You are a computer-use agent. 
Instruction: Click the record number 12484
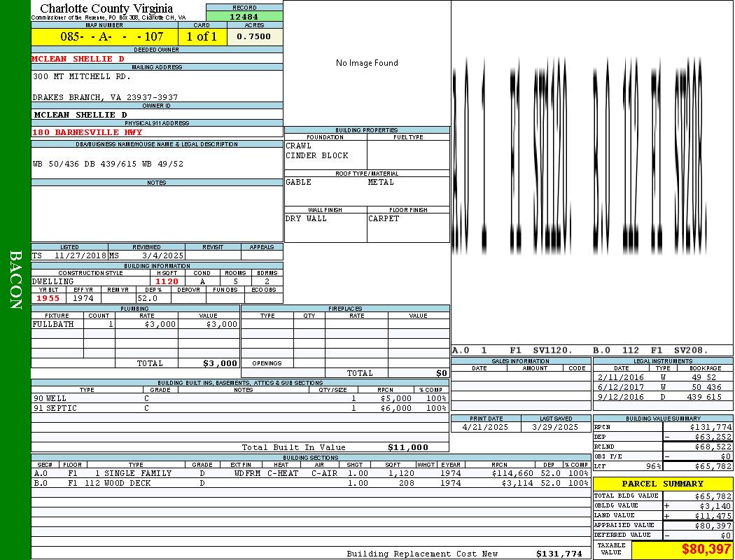tap(244, 16)
